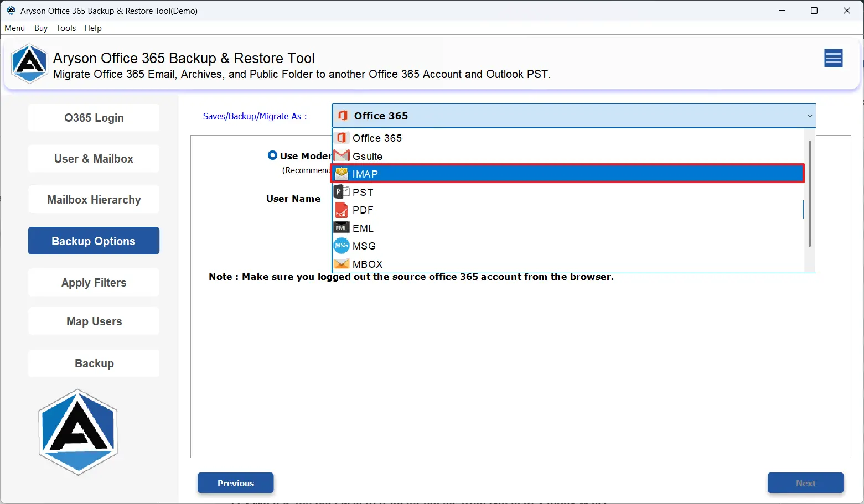The height and width of the screenshot is (504, 864).
Task: Open the Tools menu
Action: [66, 28]
